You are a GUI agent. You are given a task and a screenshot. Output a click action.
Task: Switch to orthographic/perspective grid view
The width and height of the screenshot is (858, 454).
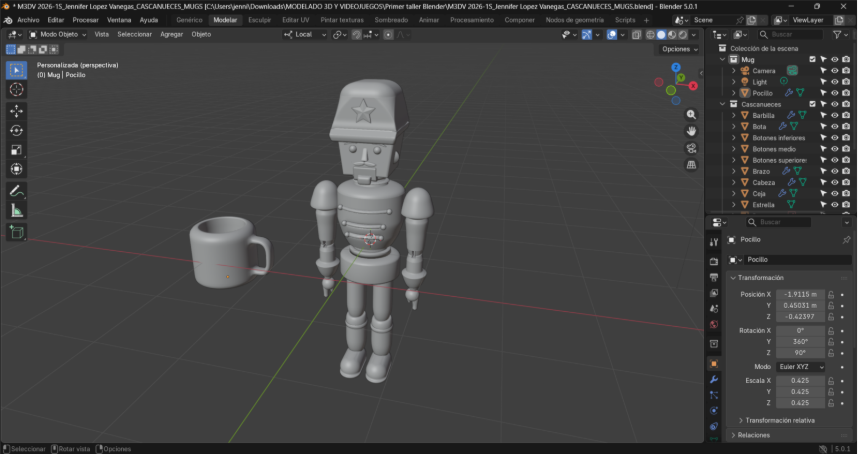[691, 165]
